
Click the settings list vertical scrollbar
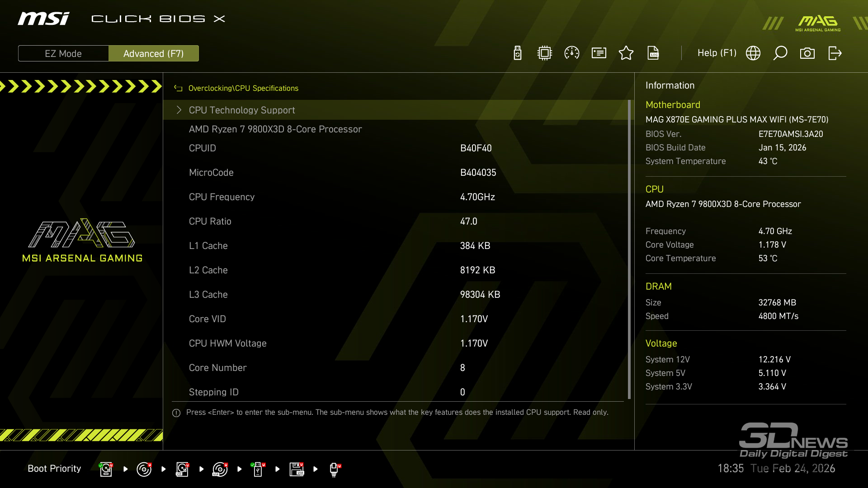(629, 249)
